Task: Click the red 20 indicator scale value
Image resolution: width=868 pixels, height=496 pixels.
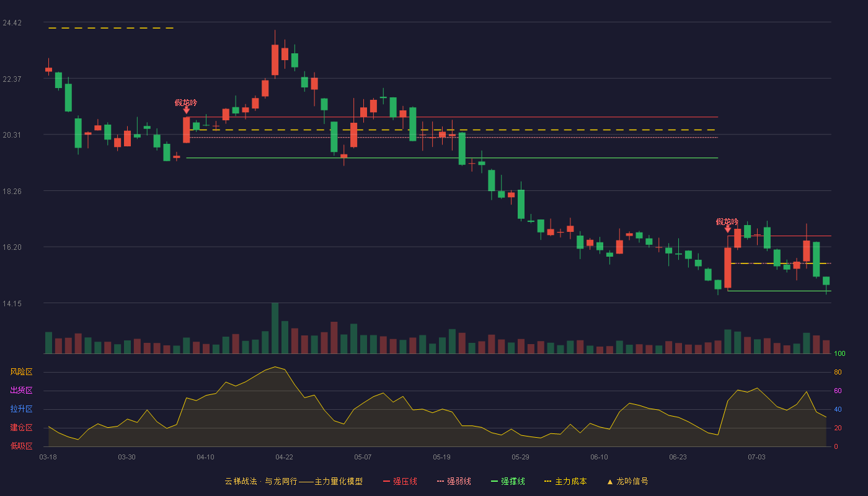Action: [838, 428]
